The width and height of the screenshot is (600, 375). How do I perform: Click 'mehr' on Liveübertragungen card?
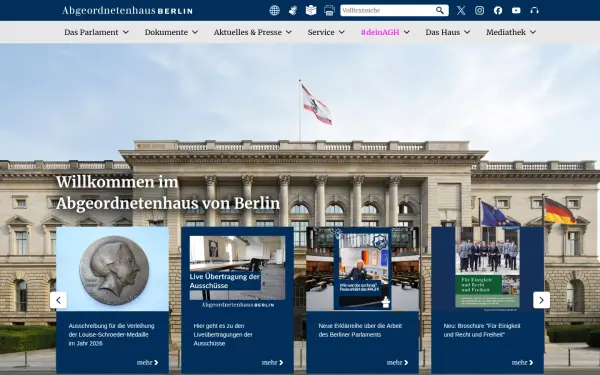[272, 362]
